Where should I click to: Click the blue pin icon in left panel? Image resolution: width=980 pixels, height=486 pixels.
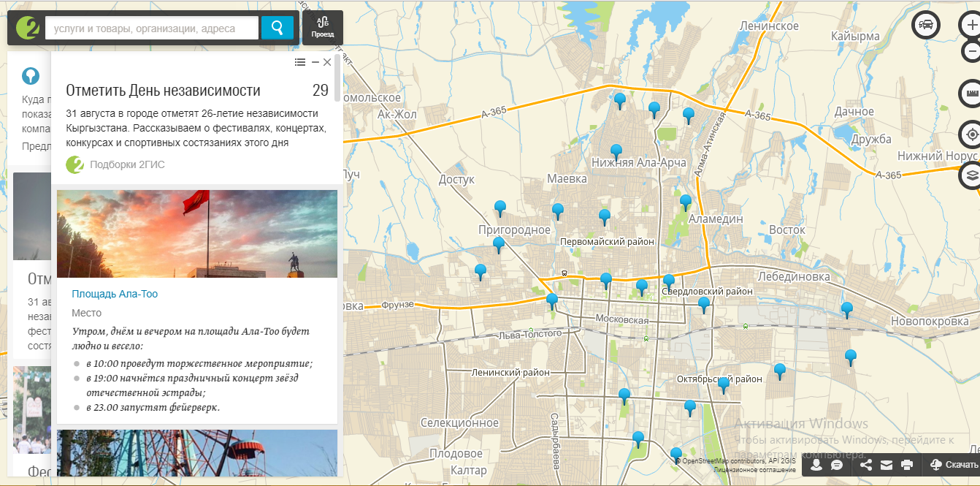pos(30,75)
